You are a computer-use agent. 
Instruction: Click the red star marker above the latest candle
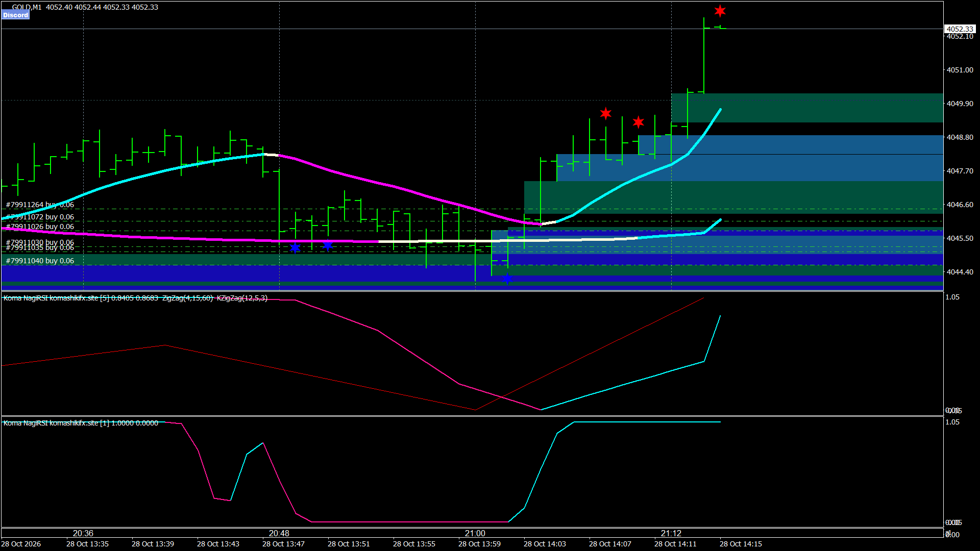(720, 11)
